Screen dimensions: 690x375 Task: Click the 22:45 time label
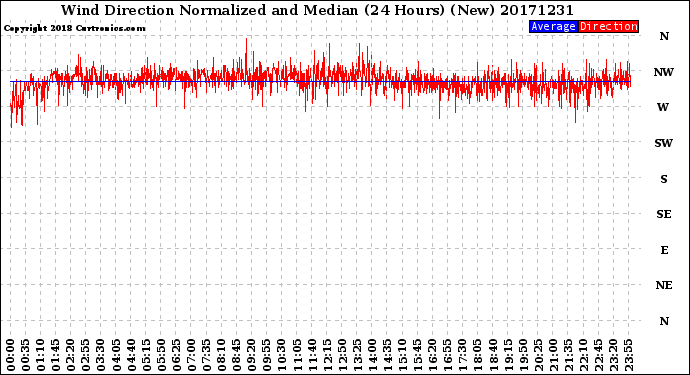tap(598, 355)
